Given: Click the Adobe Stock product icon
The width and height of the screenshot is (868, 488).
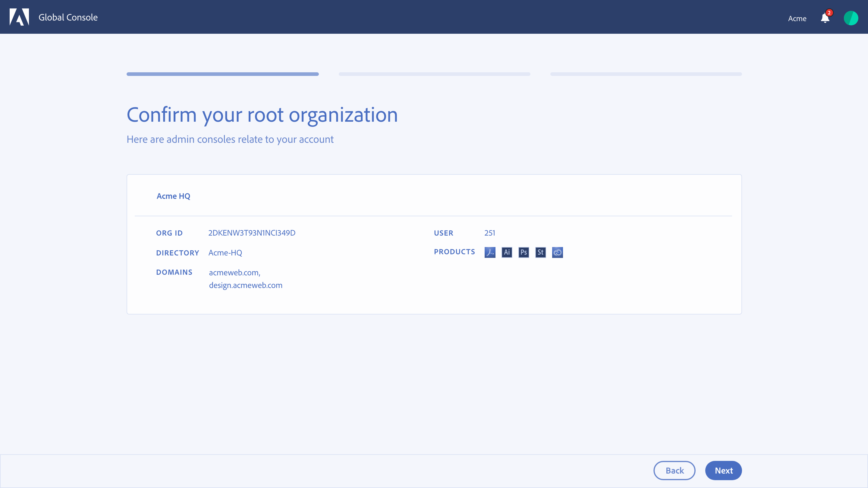Looking at the screenshot, I should point(540,252).
